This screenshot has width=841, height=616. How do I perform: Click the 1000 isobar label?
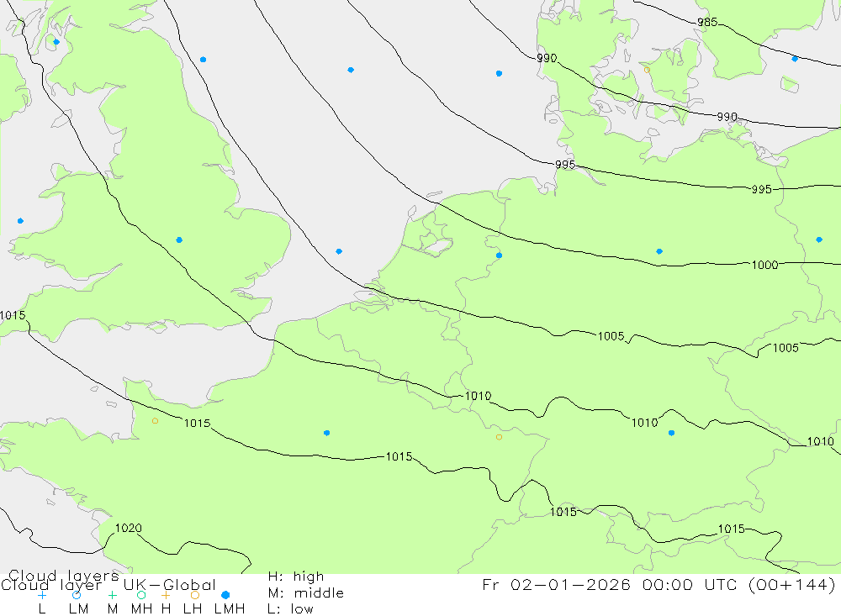764,265
